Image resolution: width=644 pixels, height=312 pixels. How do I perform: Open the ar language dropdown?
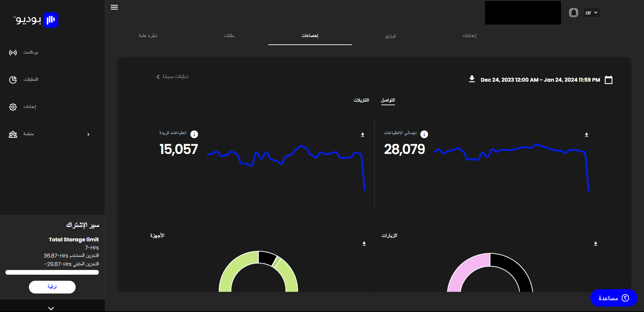tap(592, 13)
